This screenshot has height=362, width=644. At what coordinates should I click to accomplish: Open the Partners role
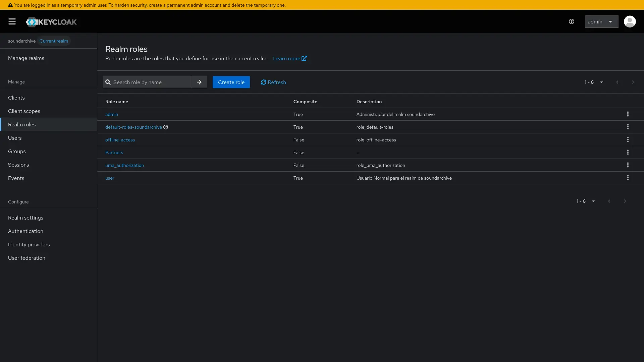coord(114,153)
